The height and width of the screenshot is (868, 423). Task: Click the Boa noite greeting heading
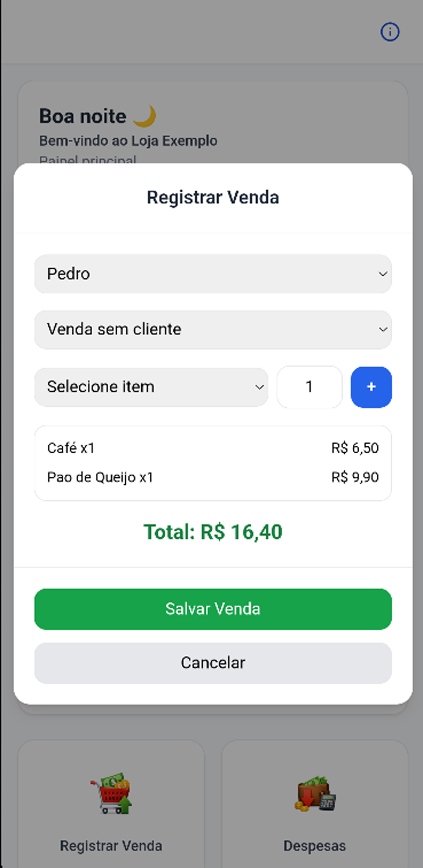click(x=83, y=116)
